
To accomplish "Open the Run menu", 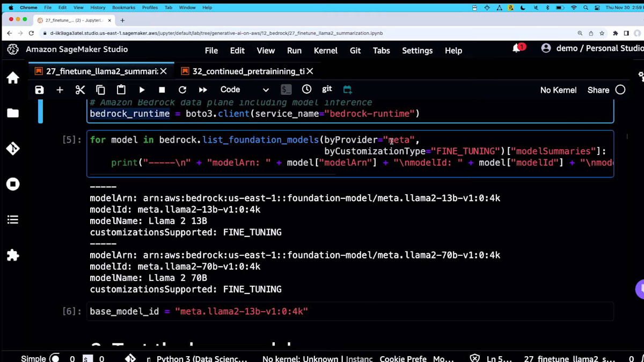I will [x=294, y=50].
